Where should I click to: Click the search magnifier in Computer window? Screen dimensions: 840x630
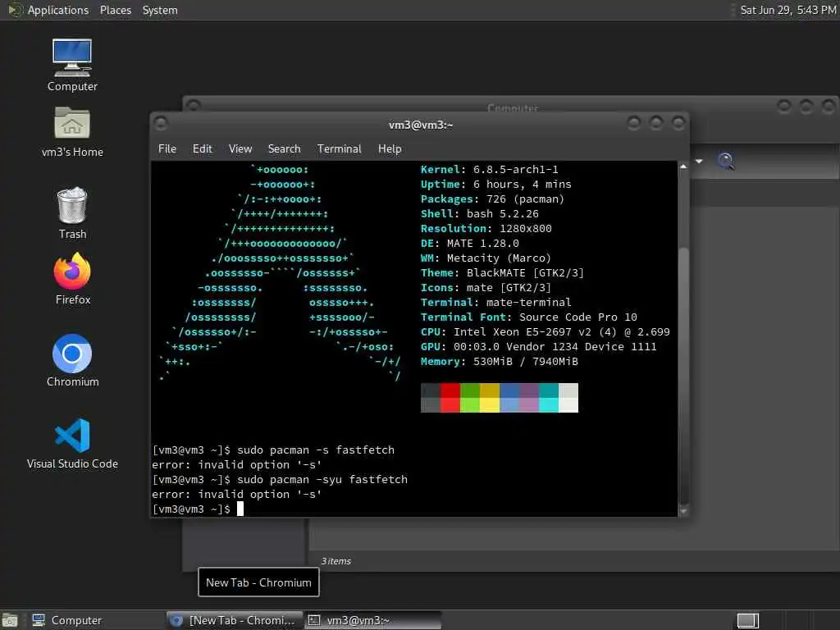(726, 161)
